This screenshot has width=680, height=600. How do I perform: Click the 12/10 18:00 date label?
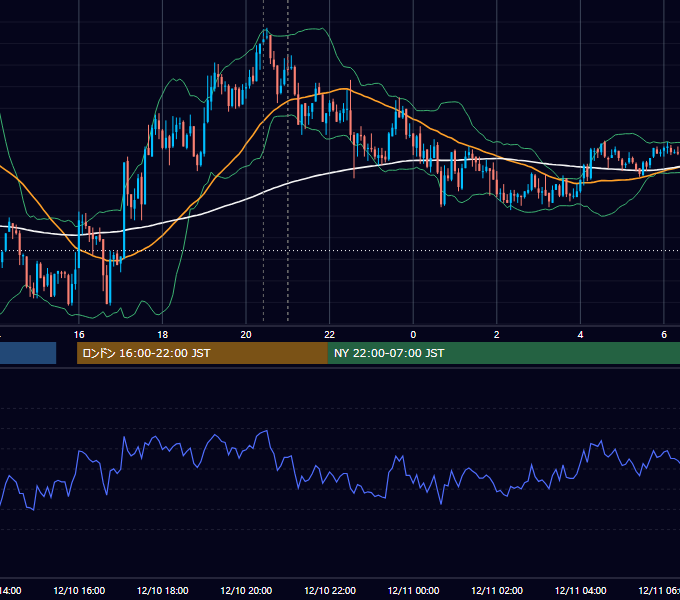click(163, 590)
